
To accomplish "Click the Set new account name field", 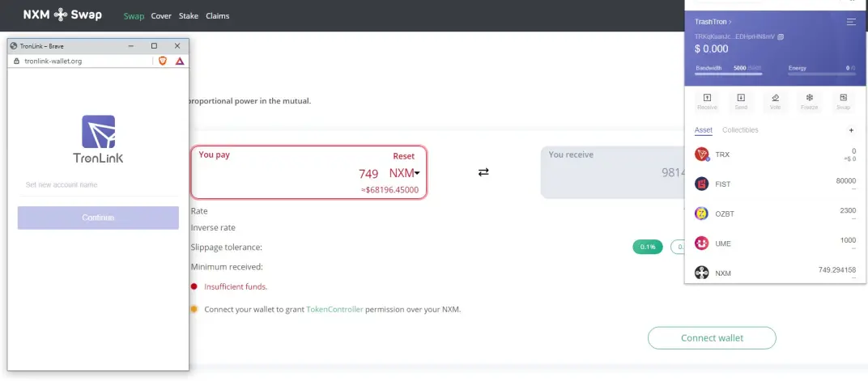I will pyautogui.click(x=98, y=184).
